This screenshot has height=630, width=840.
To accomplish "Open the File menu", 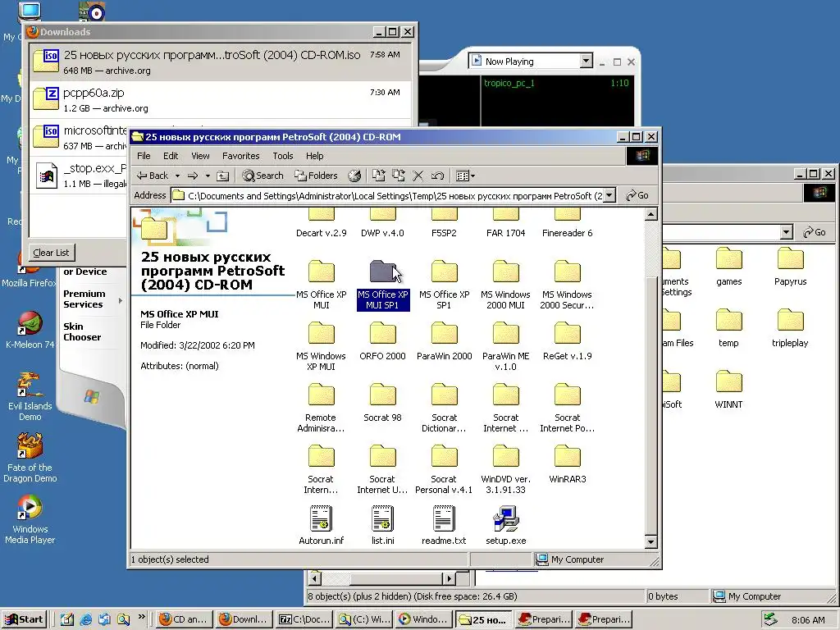I will tap(144, 156).
